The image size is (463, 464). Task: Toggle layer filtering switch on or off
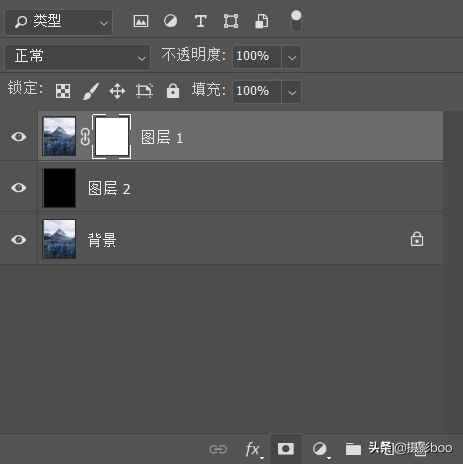[296, 21]
